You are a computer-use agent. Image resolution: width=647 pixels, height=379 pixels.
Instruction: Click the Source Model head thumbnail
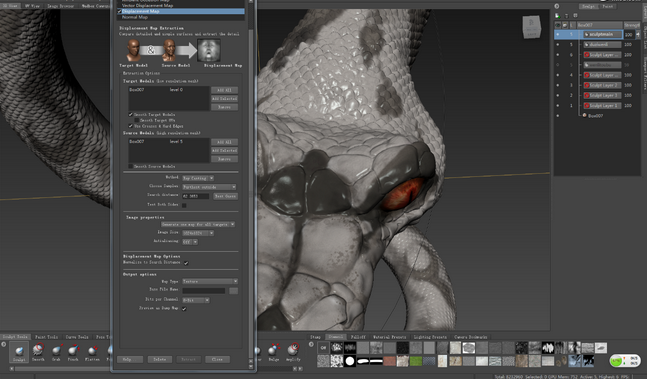[x=169, y=50]
